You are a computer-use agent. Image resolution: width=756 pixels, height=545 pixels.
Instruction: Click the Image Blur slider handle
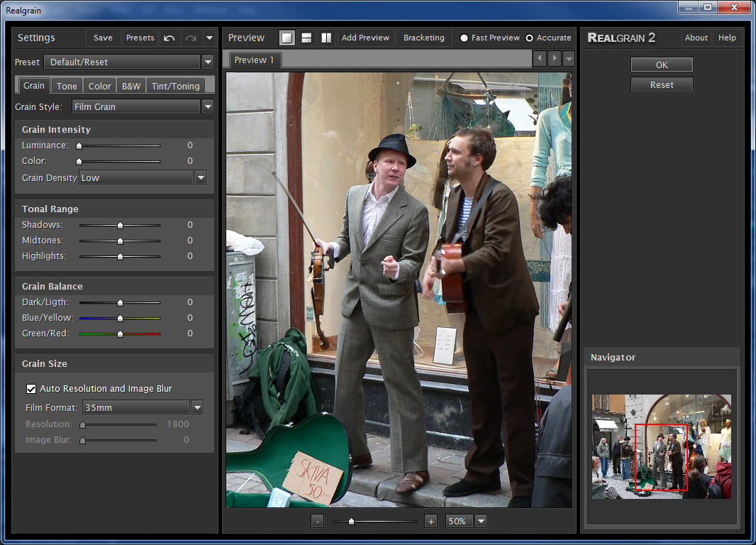pos(83,441)
